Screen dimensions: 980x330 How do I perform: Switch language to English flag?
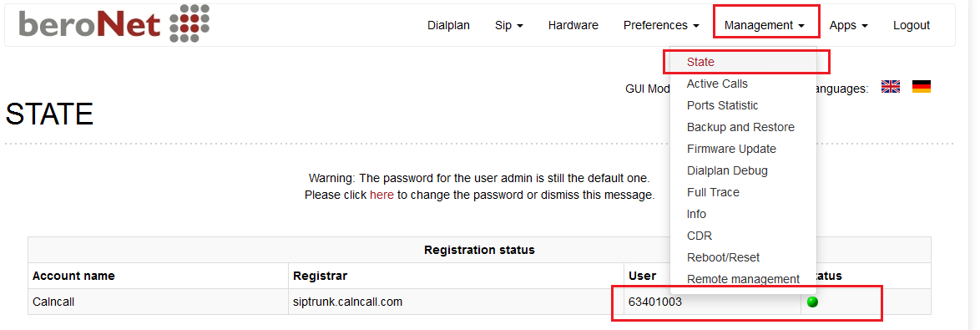point(890,87)
